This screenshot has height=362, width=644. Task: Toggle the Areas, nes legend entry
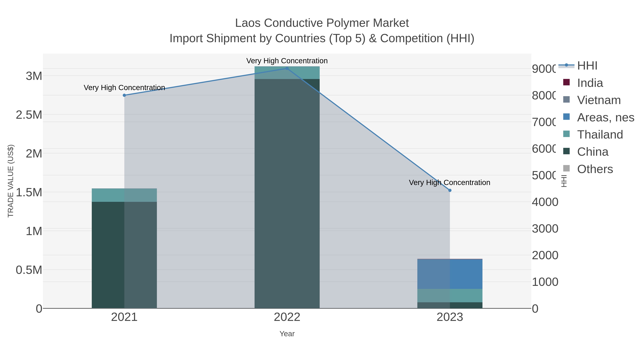click(599, 117)
